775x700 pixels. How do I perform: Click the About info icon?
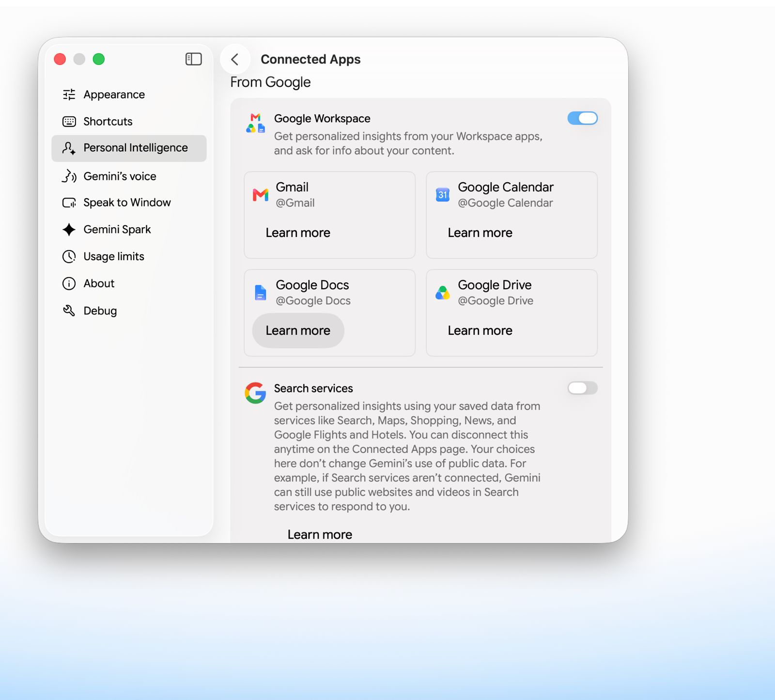tap(69, 283)
